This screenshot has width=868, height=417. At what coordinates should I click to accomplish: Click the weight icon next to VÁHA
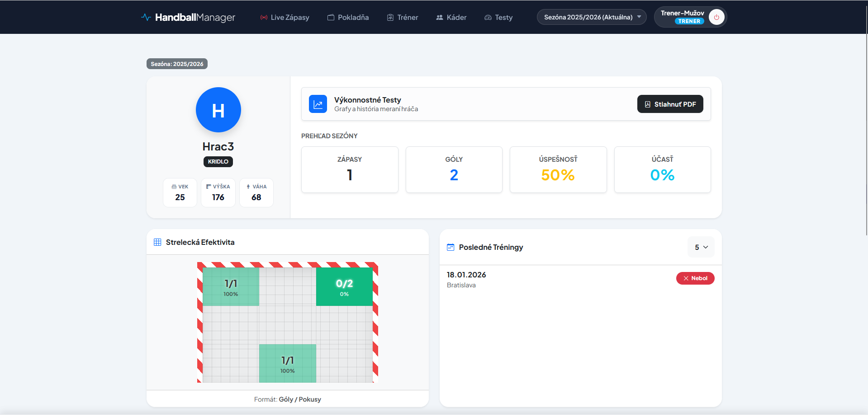pos(248,187)
